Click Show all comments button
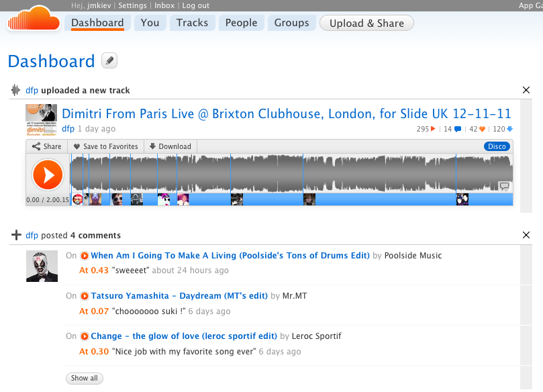543x392 pixels. 85,378
